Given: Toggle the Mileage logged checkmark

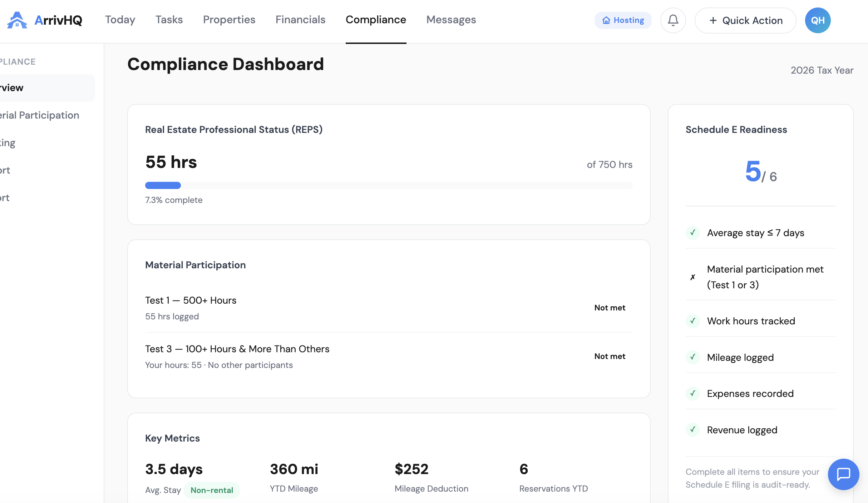Looking at the screenshot, I should (x=694, y=357).
